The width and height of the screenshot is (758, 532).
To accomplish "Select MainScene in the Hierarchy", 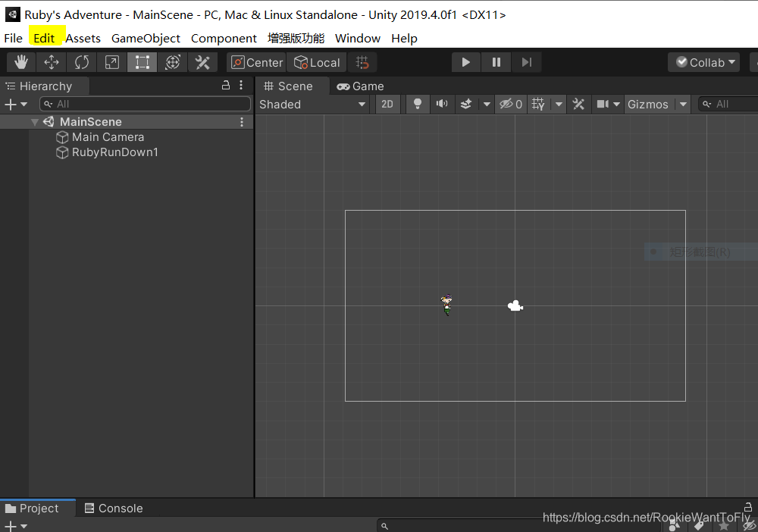I will point(91,122).
